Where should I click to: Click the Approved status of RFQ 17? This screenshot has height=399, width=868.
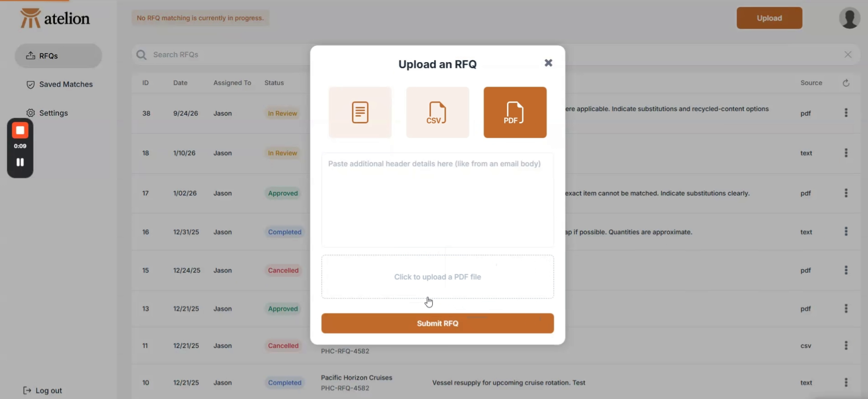point(283,193)
